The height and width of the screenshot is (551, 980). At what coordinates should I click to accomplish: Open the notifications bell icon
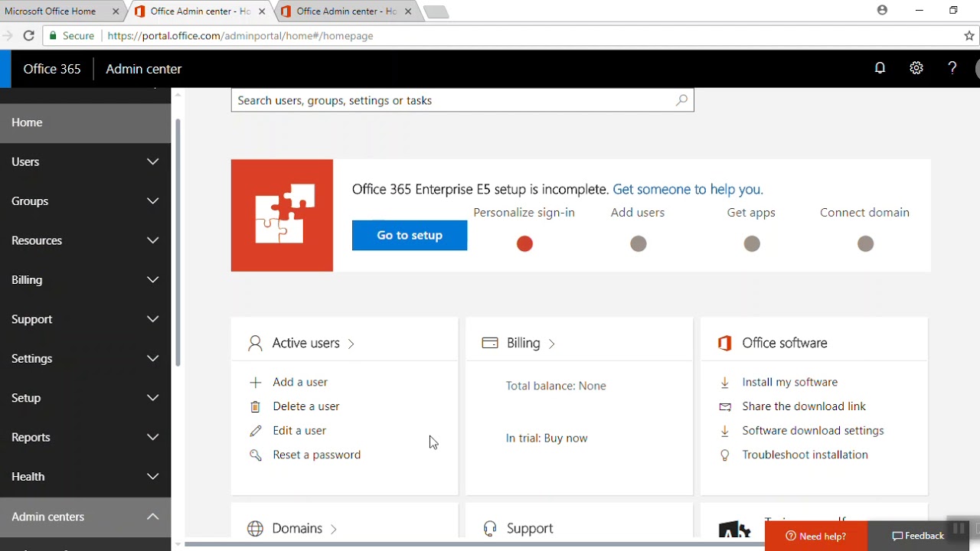[880, 68]
